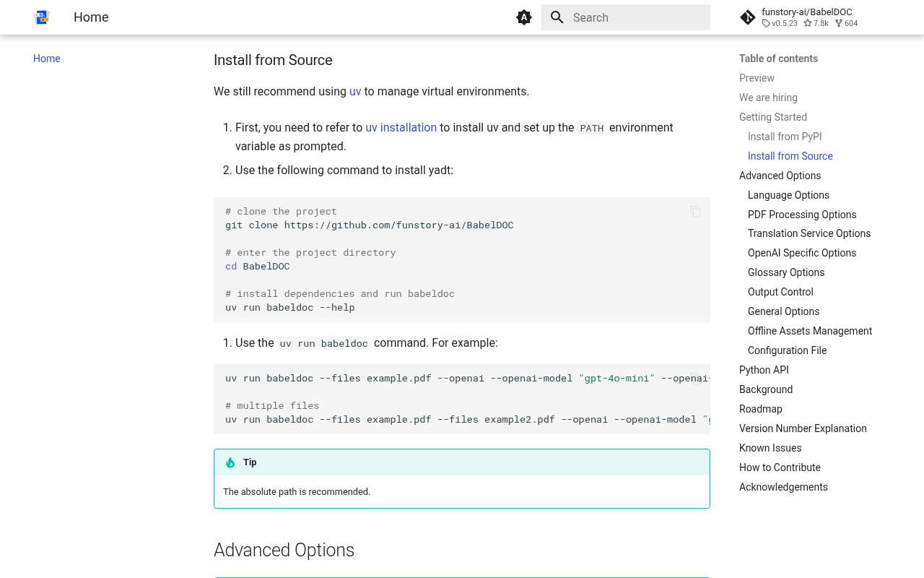Toggle the light/dark theme switch

click(524, 17)
